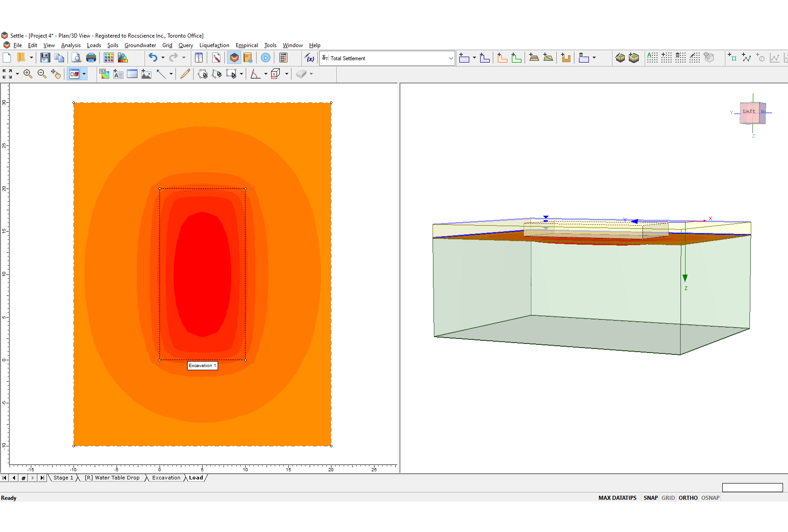Switch to the Stage 1 tab
Viewport: 788px width, 532px height.
click(x=63, y=478)
